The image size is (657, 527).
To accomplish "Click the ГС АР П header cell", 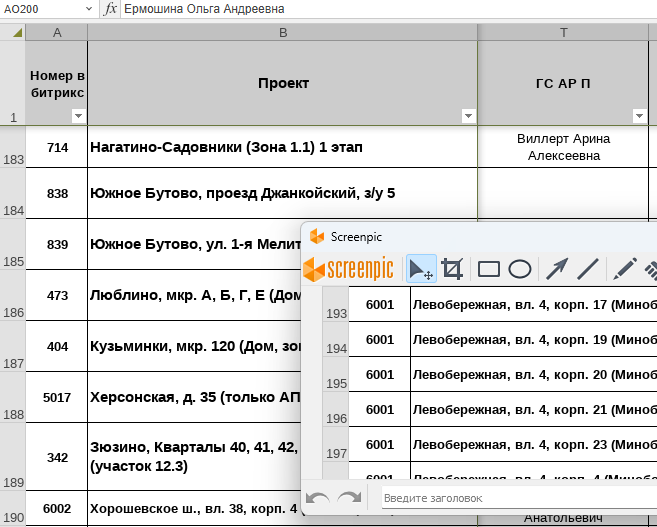I will pyautogui.click(x=563, y=83).
